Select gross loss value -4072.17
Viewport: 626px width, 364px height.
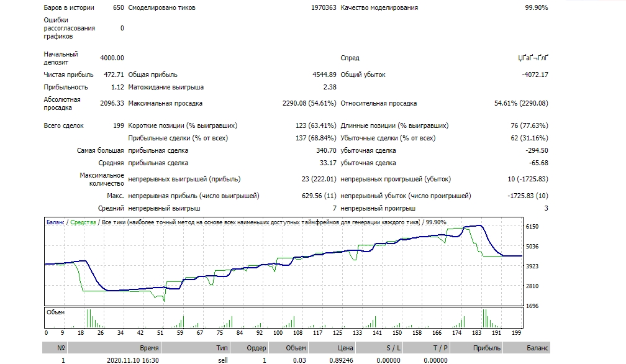pos(535,75)
